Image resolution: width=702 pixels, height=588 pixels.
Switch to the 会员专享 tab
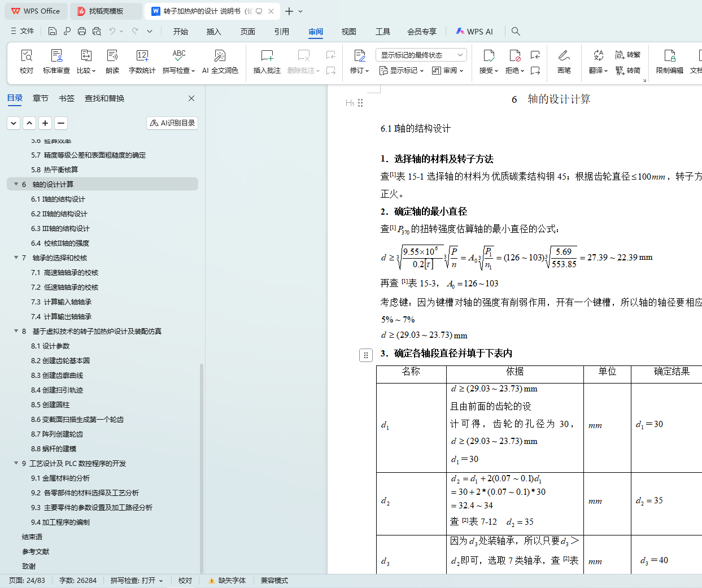[x=422, y=32]
